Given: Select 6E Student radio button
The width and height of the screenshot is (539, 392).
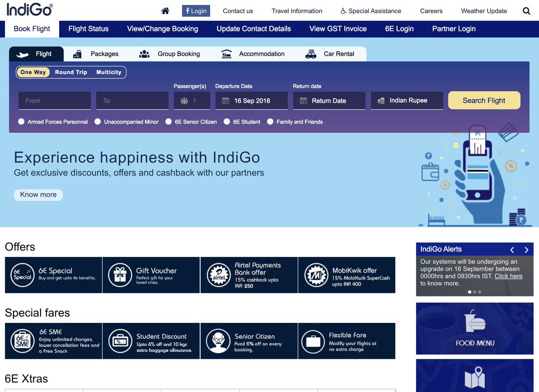Looking at the screenshot, I should [227, 122].
